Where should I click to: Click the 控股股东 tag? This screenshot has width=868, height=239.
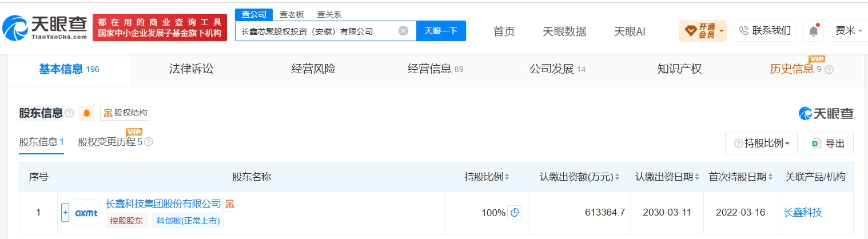coord(126,221)
